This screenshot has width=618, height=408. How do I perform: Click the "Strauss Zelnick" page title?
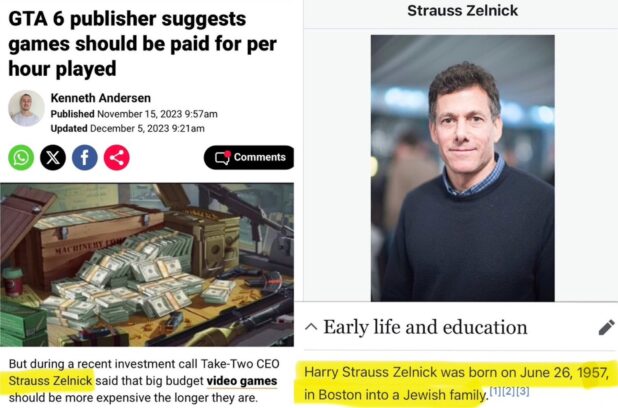tap(462, 11)
